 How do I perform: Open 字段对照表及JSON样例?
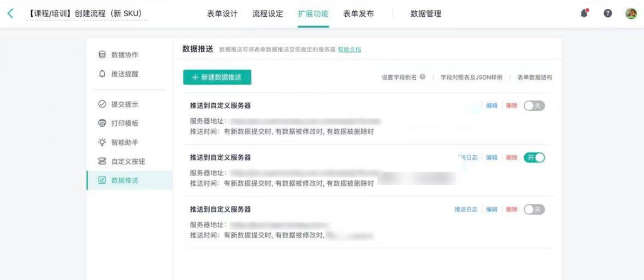point(471,77)
